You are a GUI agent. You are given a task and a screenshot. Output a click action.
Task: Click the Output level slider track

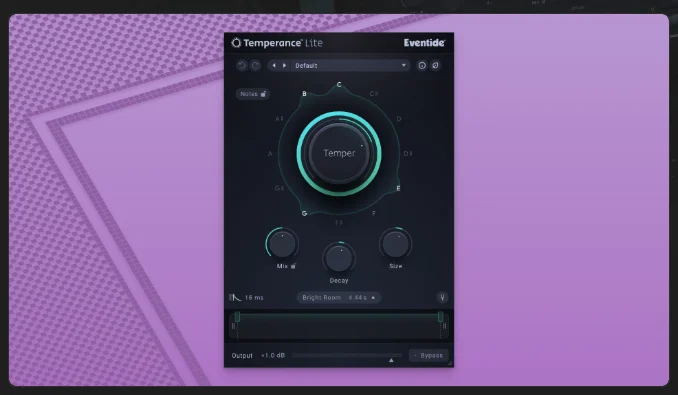347,355
